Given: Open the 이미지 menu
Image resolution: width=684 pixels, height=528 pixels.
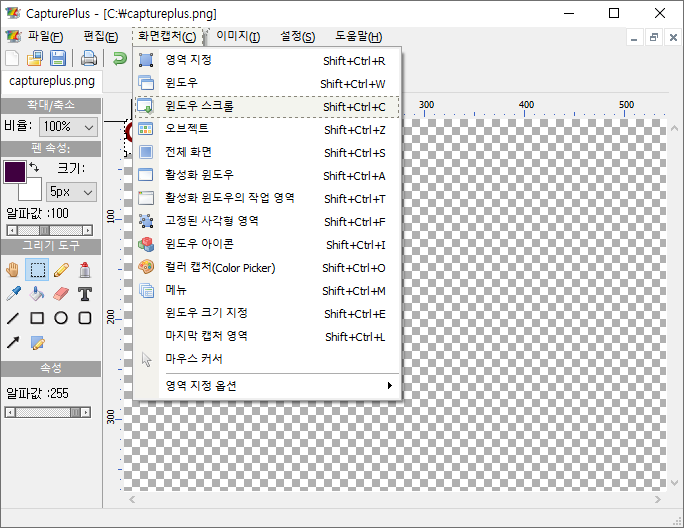Looking at the screenshot, I should (238, 37).
